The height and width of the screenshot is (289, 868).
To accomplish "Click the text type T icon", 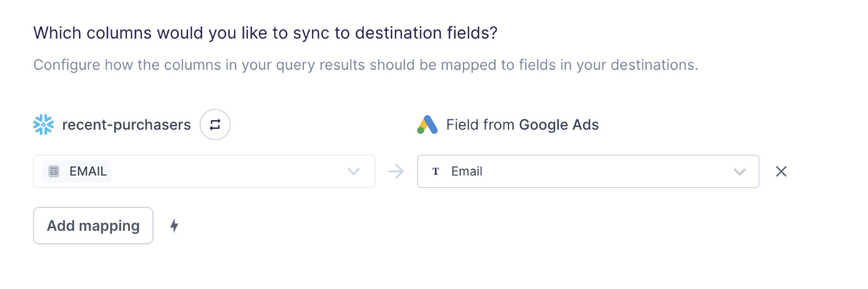I will pos(436,172).
